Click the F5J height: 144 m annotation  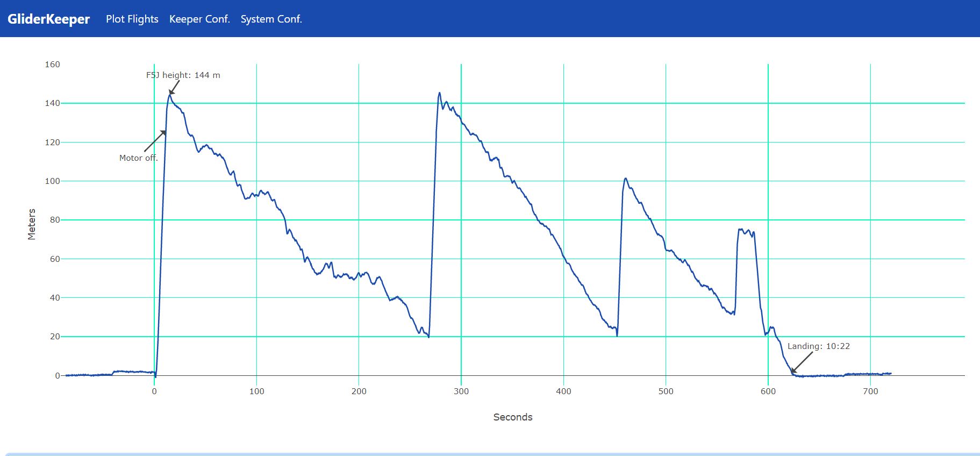tap(183, 75)
